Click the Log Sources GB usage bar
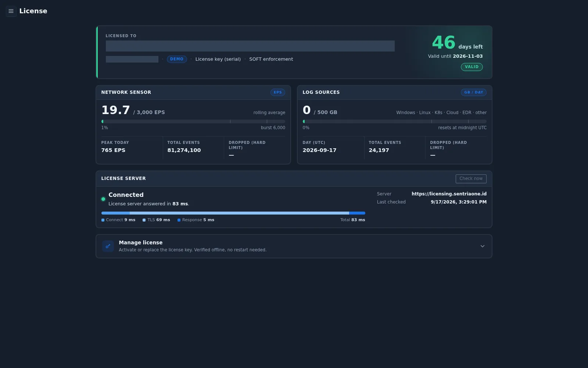The image size is (588, 368). (395, 121)
